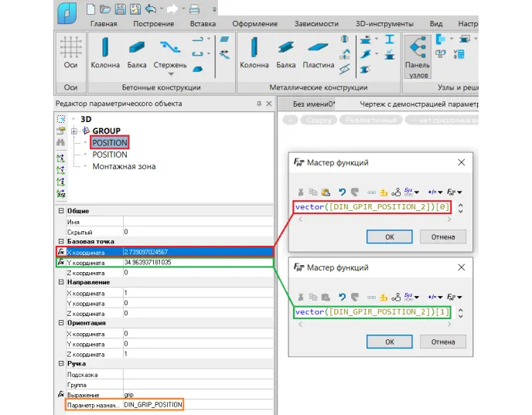
Task: Choose Балка under Бетонные конструкции
Action: [137, 53]
